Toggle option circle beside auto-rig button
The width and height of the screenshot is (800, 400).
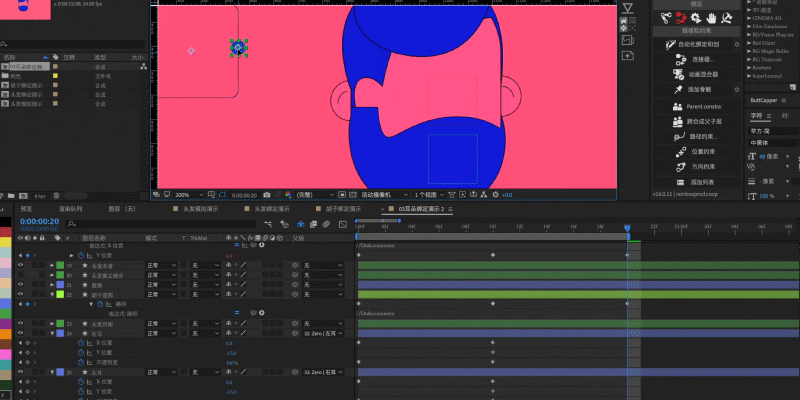point(737,44)
